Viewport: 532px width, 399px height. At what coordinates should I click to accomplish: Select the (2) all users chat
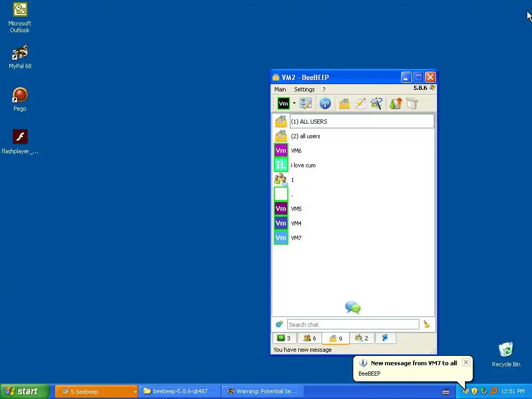(353, 136)
